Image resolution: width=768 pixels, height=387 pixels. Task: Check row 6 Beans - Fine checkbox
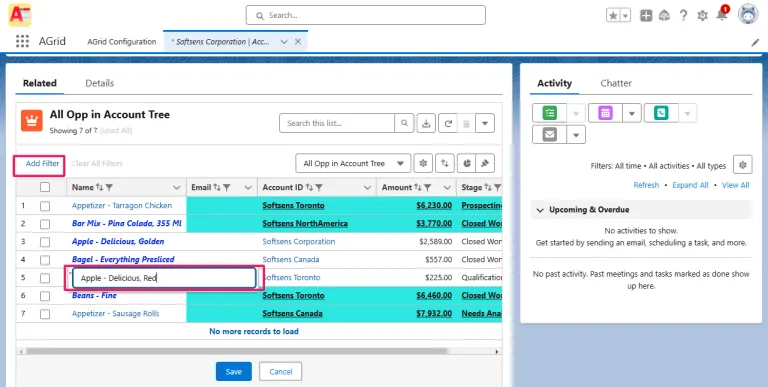coord(45,296)
